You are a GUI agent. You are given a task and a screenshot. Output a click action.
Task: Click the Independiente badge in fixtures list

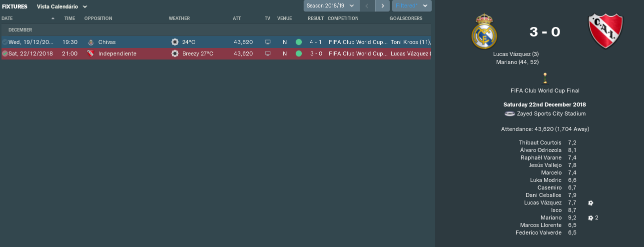tap(90, 53)
